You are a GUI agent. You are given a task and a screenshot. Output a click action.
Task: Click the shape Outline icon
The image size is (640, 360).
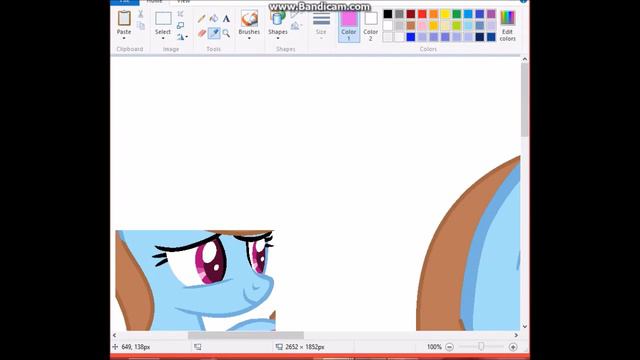(x=296, y=15)
